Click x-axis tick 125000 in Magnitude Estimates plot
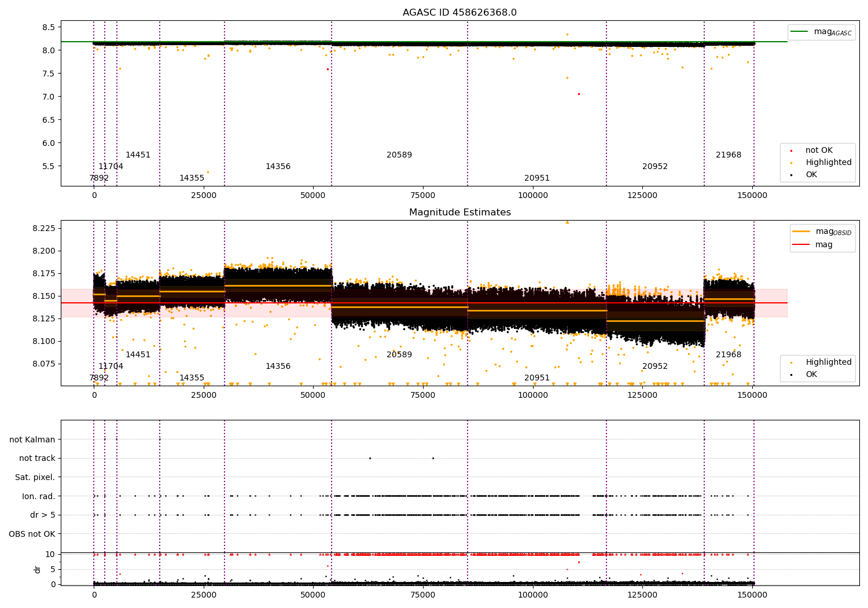Screen dimensions: 868x608 pyautogui.click(x=642, y=395)
